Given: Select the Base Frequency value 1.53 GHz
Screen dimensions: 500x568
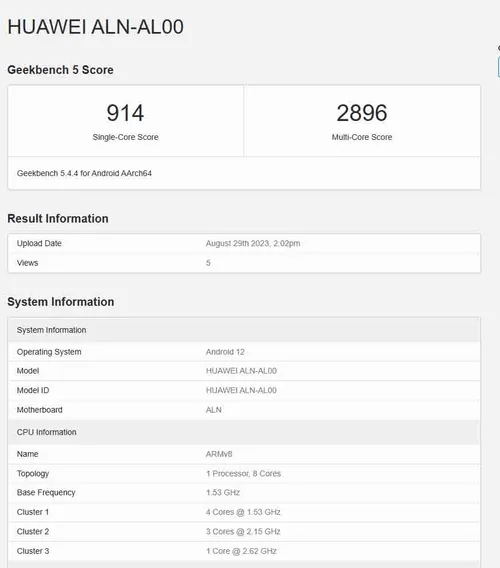Looking at the screenshot, I should (223, 493).
